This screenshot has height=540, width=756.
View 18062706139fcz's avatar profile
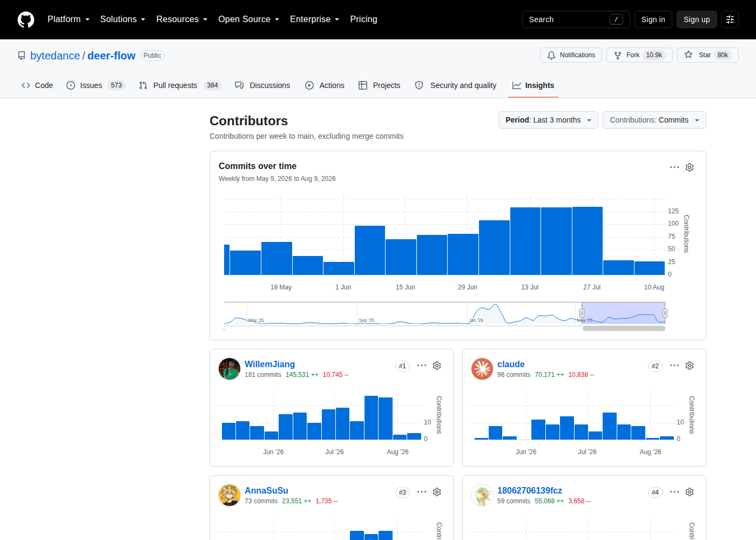482,495
